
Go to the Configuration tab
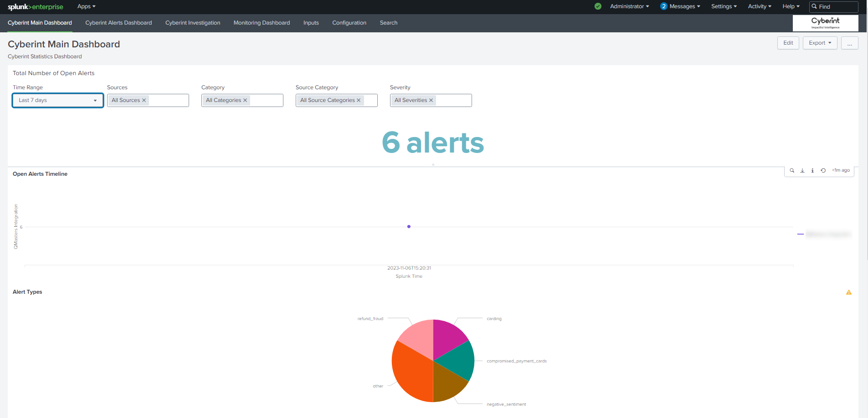(x=349, y=23)
